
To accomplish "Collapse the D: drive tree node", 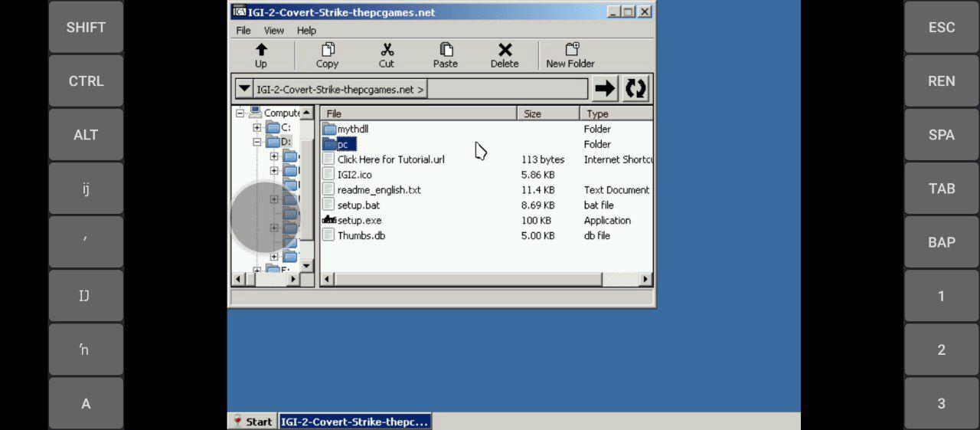I will click(x=257, y=142).
